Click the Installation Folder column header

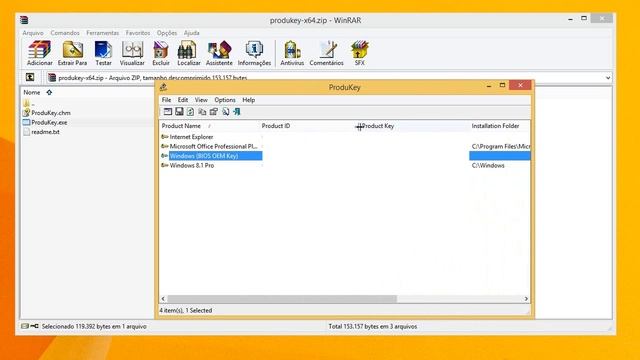click(500, 126)
